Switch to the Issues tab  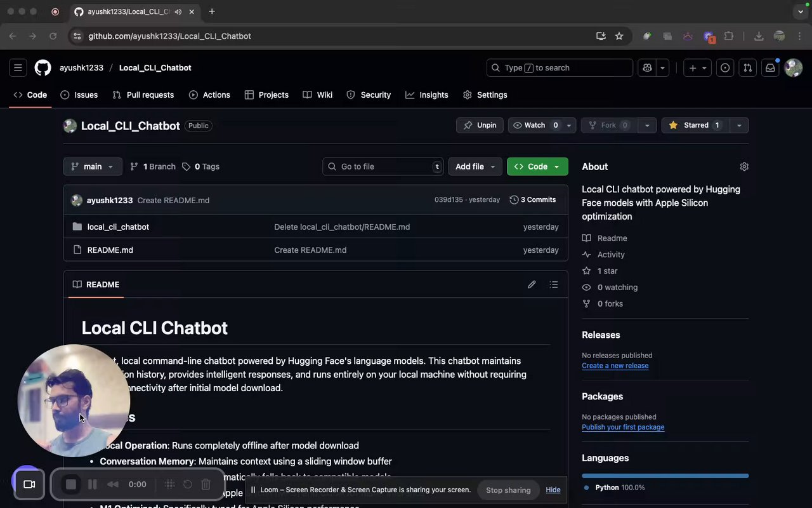(79, 95)
